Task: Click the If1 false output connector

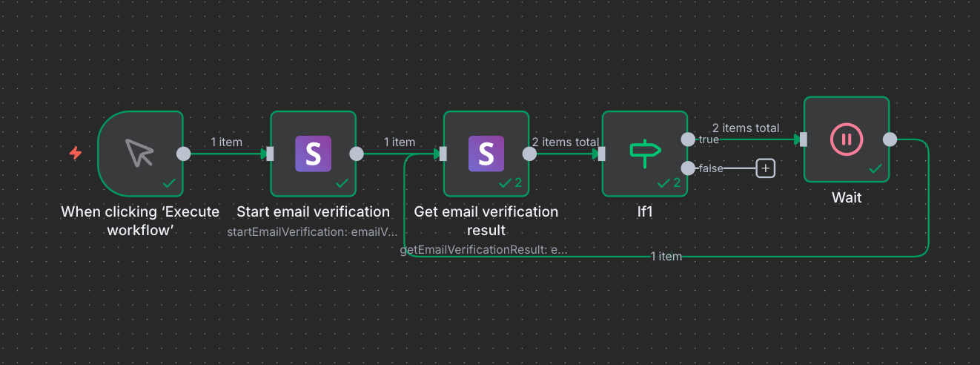Action: pyautogui.click(x=688, y=168)
